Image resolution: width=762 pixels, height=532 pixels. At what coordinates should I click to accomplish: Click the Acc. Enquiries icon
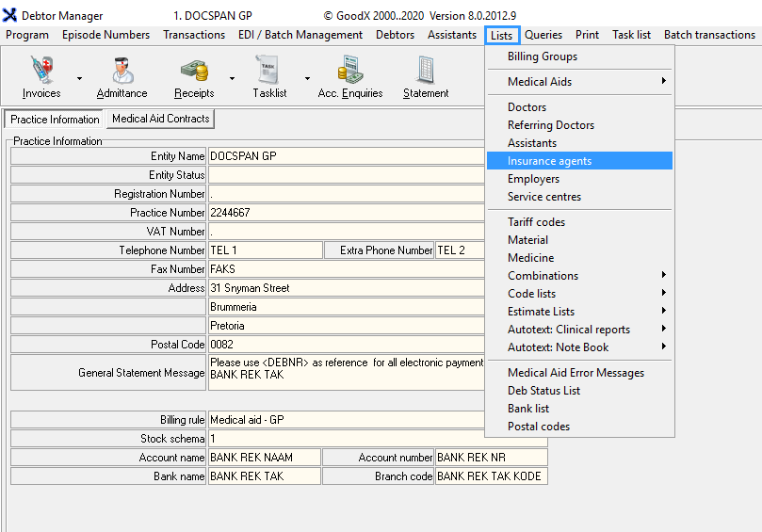[349, 71]
